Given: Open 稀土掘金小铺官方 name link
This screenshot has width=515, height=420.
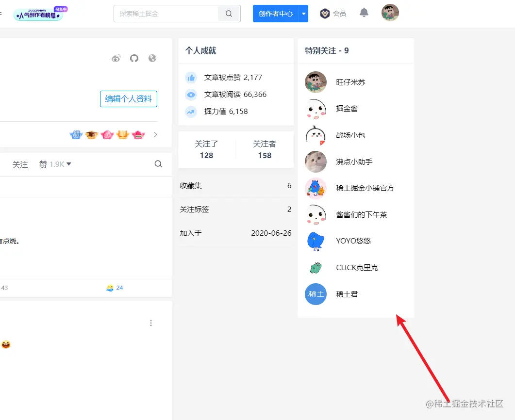Looking at the screenshot, I should 365,188.
